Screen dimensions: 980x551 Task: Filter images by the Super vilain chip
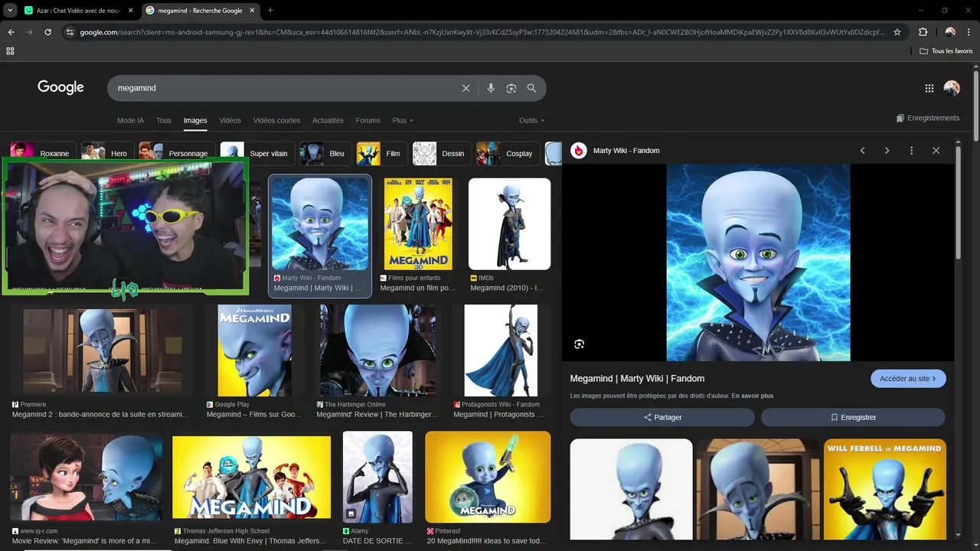click(257, 153)
